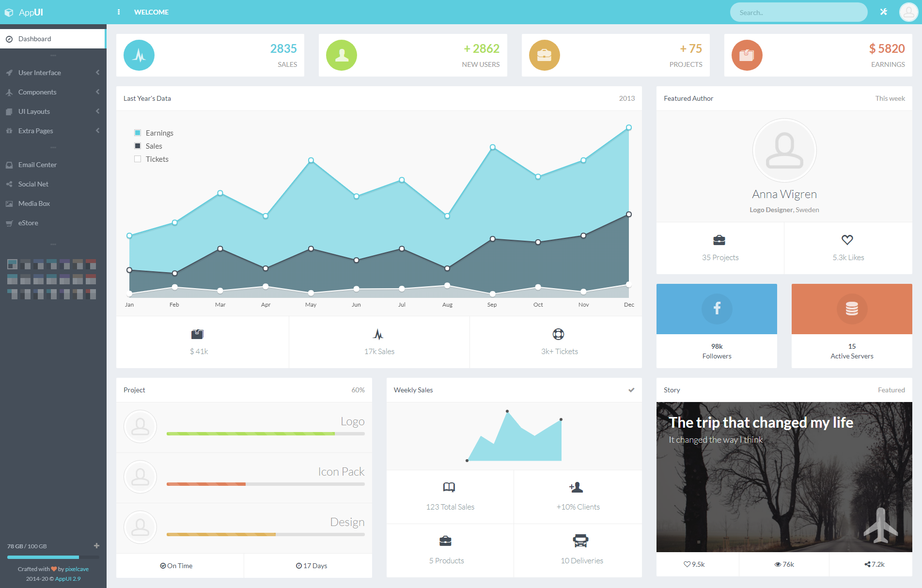The image size is (922, 588).
Task: Toggle the Earnings legend checkbox
Action: pos(138,133)
